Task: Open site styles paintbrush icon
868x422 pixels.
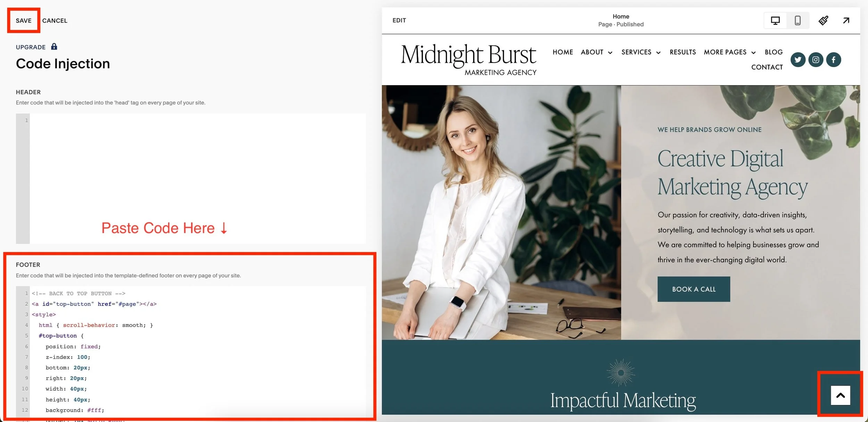Action: 823,21
